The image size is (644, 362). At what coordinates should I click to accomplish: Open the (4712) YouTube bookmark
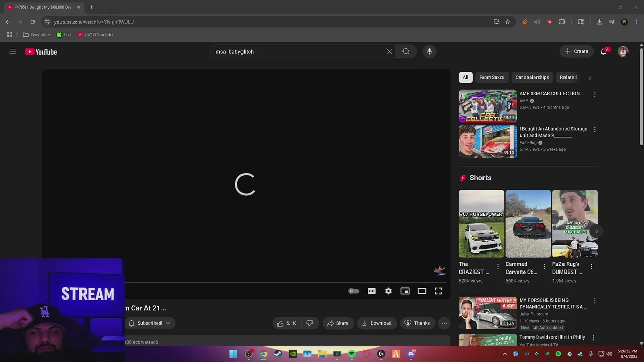(x=96, y=35)
